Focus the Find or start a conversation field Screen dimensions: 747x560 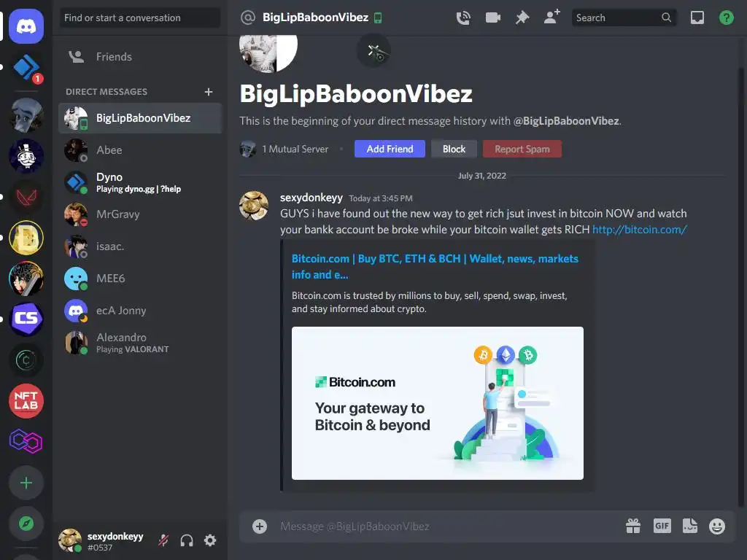(x=140, y=18)
